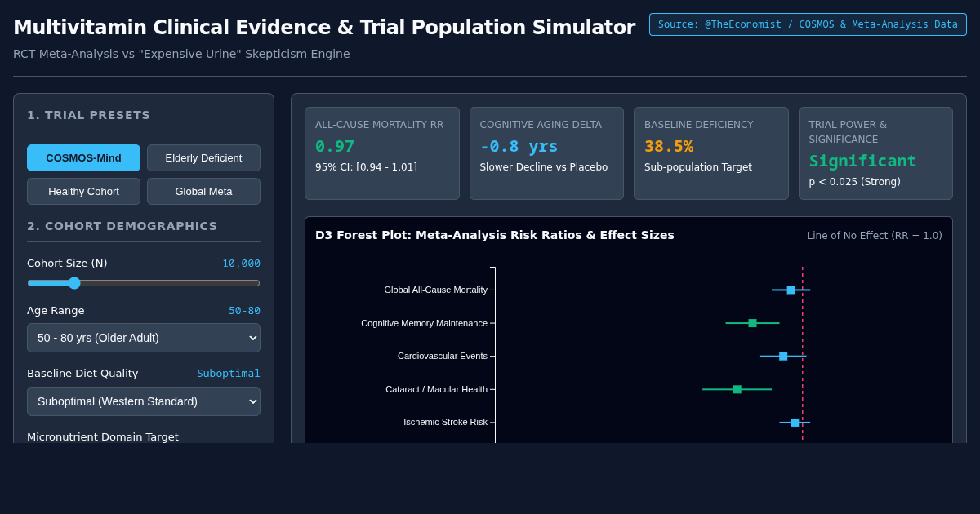Click the 'Ischemic Stroke Risk' axis label
The image size is (980, 514).
[446, 422]
